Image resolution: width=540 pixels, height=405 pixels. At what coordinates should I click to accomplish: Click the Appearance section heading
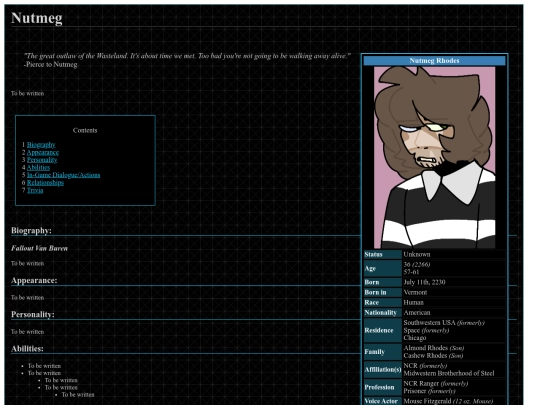[34, 280]
